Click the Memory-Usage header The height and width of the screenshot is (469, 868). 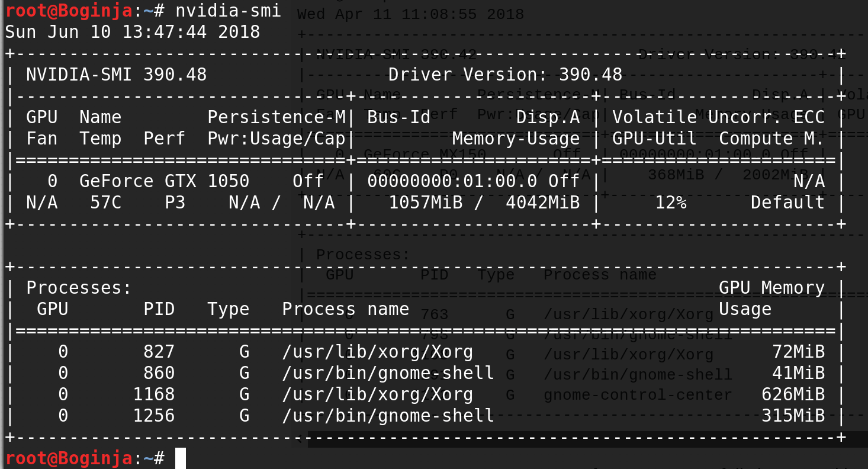click(516, 139)
